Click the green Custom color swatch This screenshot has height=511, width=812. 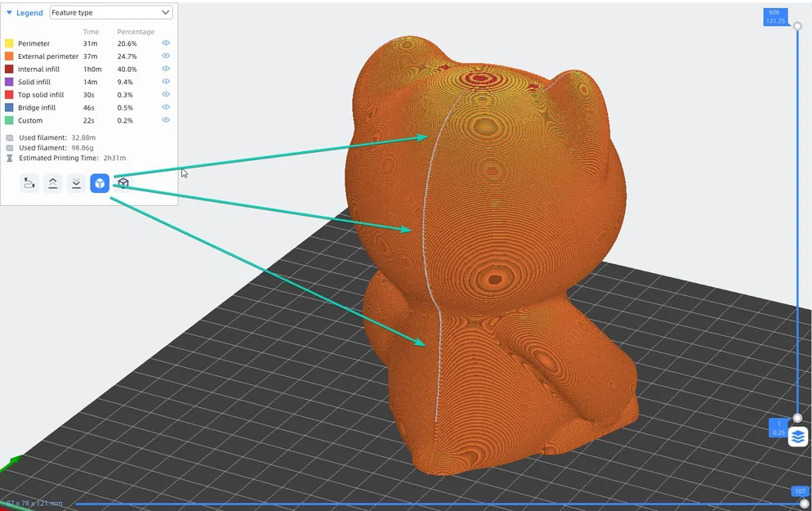tap(9, 120)
